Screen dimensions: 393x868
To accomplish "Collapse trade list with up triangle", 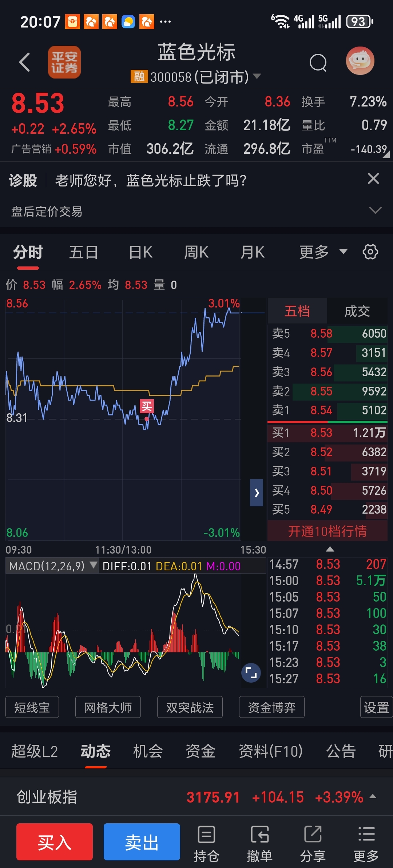I will pyautogui.click(x=330, y=549).
